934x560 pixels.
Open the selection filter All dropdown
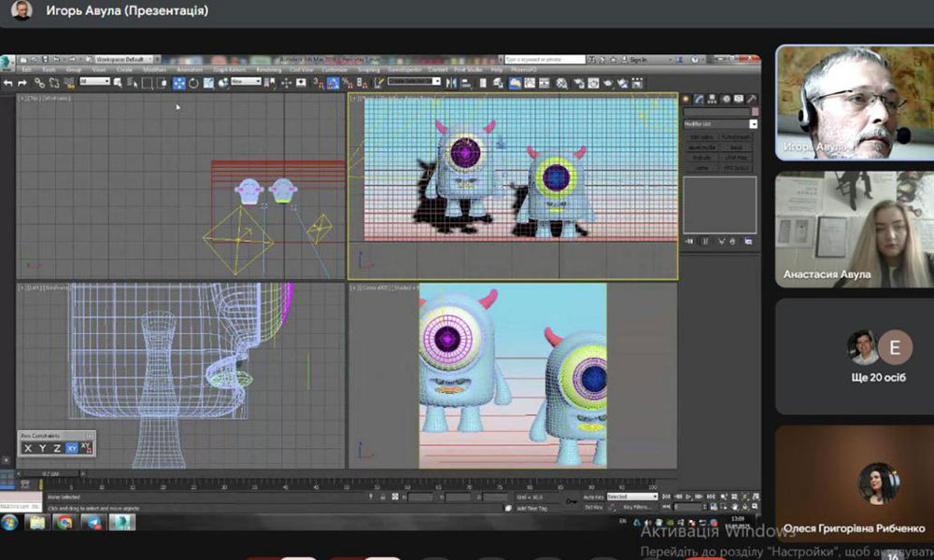(x=94, y=81)
